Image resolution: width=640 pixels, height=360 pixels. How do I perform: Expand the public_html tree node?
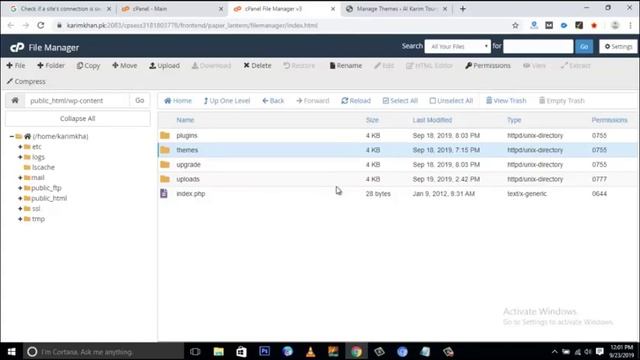tap(20, 198)
